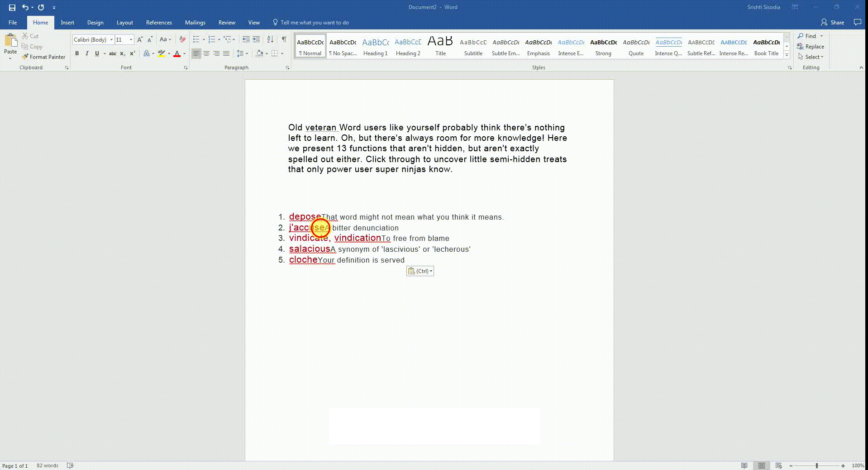Open the Comments icon at top right
This screenshot has height=470, width=868.
point(857,22)
